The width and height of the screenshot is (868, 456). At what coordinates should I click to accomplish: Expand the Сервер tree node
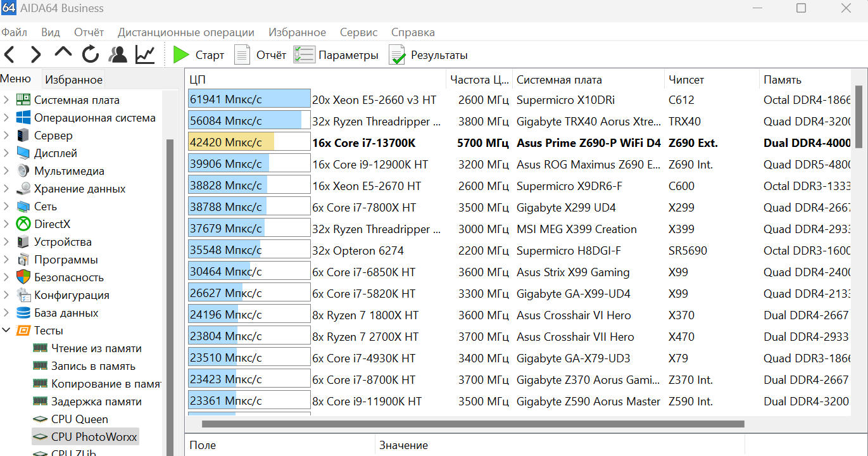point(6,135)
